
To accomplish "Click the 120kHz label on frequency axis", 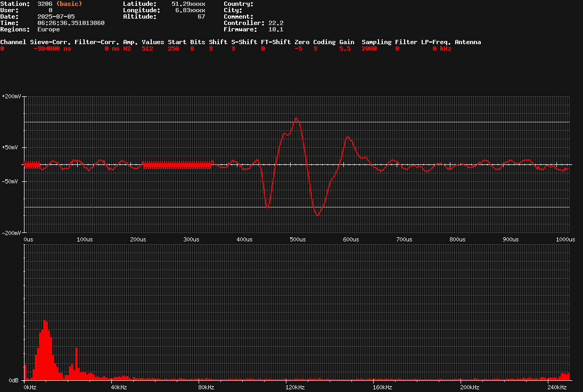I will pyautogui.click(x=295, y=387).
